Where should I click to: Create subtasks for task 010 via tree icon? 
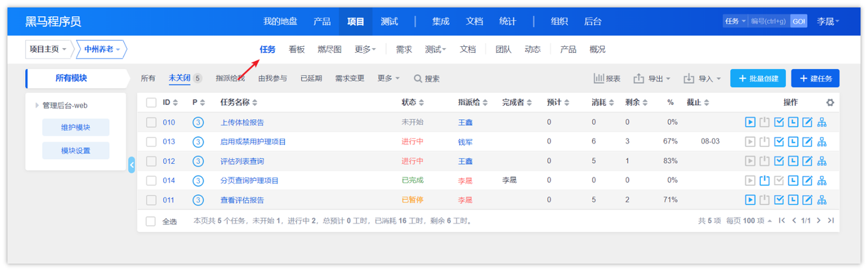coord(822,123)
